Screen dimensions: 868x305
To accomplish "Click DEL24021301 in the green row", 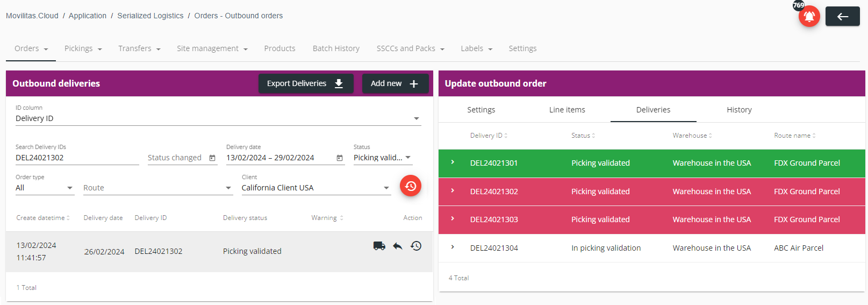I will (494, 163).
